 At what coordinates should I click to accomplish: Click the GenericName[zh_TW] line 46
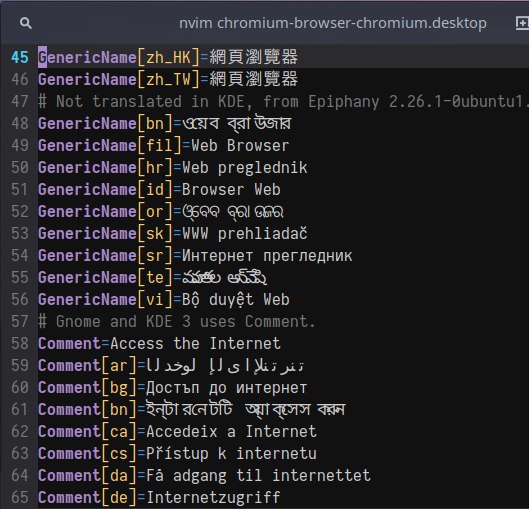pyautogui.click(x=168, y=79)
